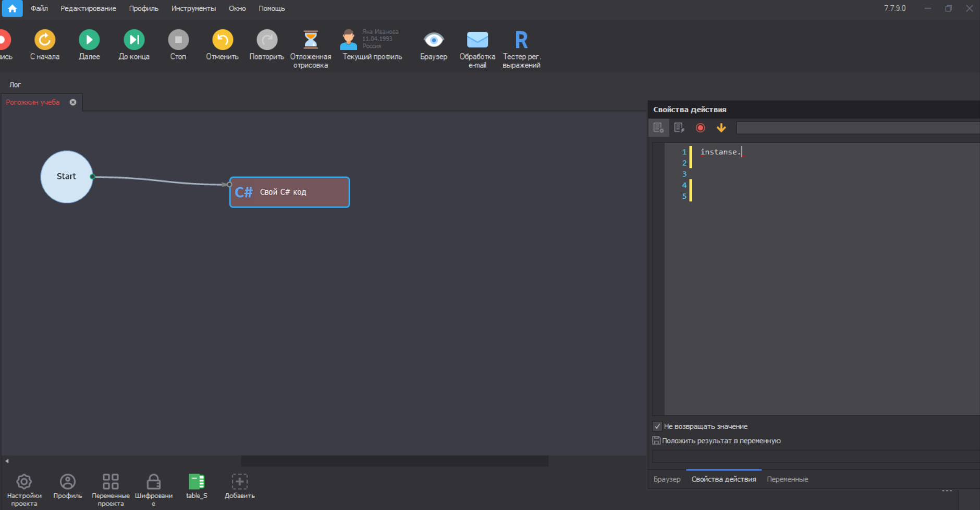Open 'Текущий профиль' profile icon
This screenshot has height=510, width=980.
coord(349,40)
